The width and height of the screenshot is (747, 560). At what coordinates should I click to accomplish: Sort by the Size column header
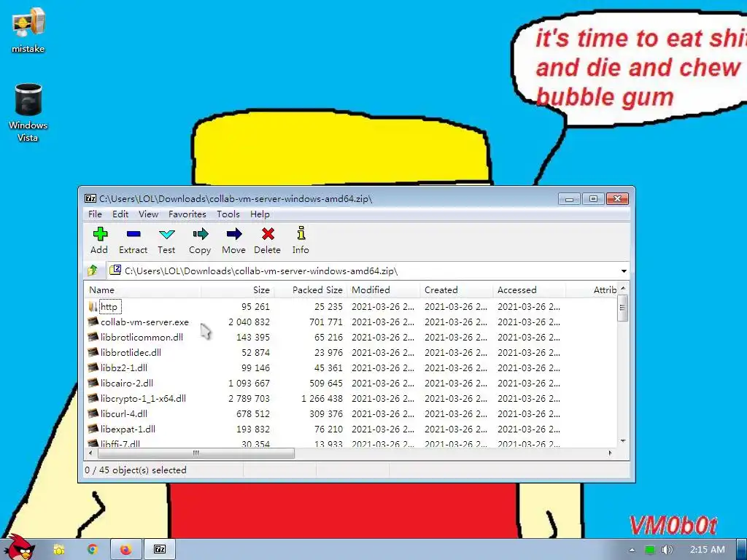point(238,290)
